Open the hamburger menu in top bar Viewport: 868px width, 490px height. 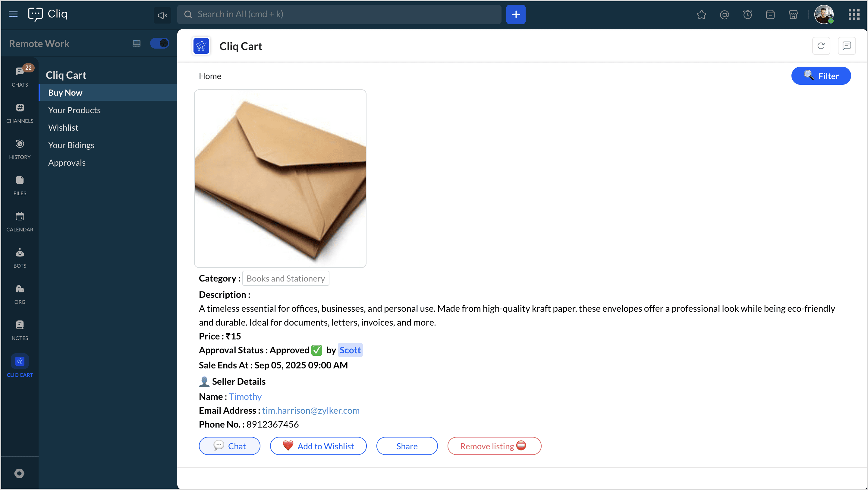click(x=13, y=14)
